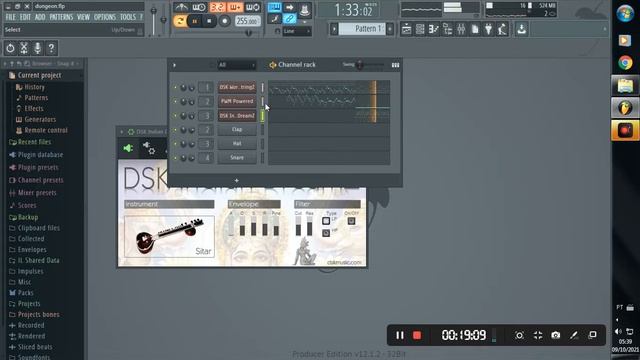Image resolution: width=640 pixels, height=360 pixels.
Task: Click the DSK plugin window speaker icon
Action: 128,148
